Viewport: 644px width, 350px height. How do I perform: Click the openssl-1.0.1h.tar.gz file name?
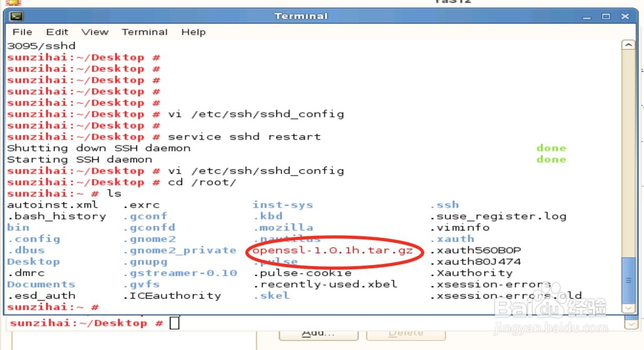pyautogui.click(x=333, y=250)
